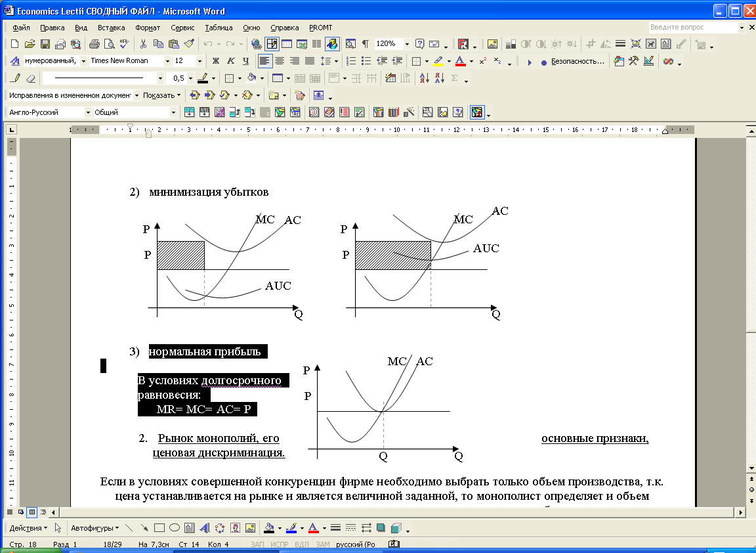Select the draw table pencil

tap(16, 78)
